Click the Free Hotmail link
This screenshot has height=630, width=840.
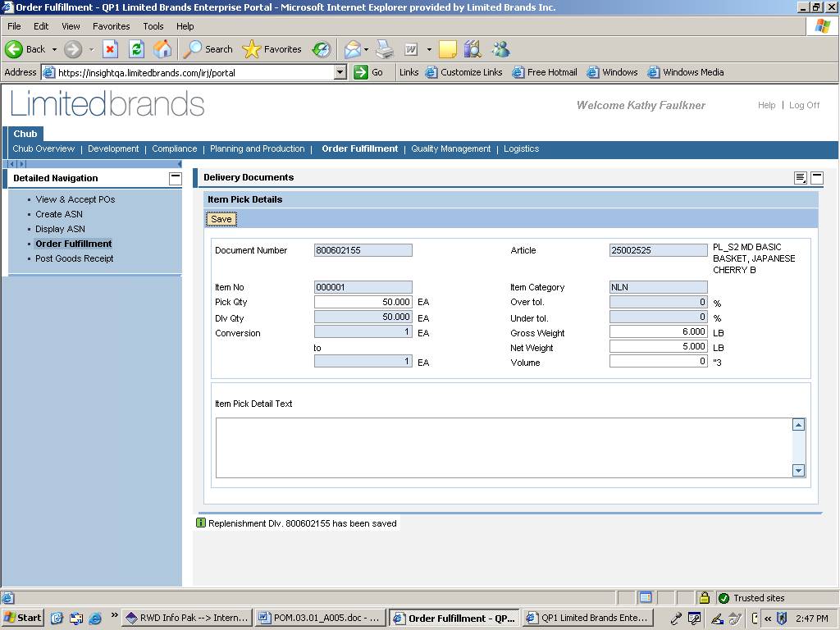pos(545,72)
